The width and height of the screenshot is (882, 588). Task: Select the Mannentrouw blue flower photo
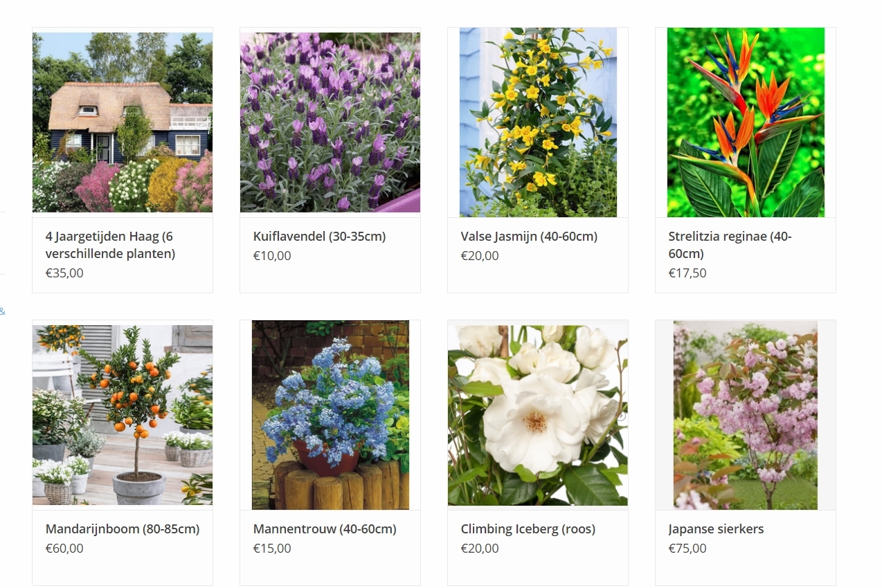point(330,415)
